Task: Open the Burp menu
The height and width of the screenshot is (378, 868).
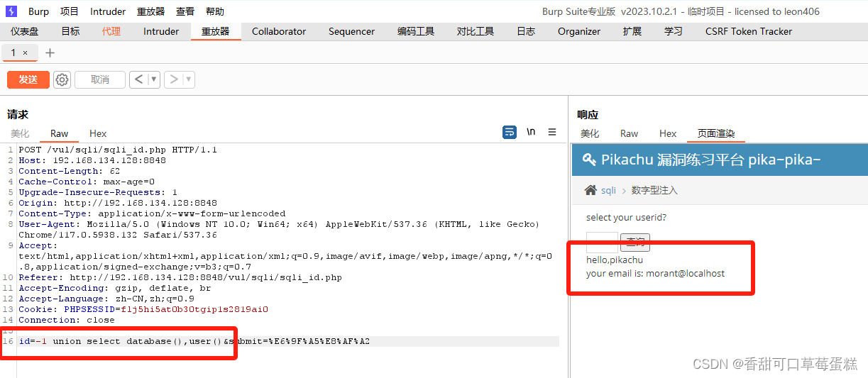Action: pyautogui.click(x=39, y=11)
